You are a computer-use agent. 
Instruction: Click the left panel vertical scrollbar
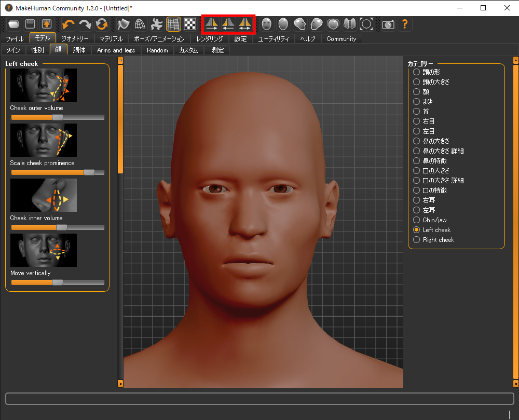click(120, 119)
